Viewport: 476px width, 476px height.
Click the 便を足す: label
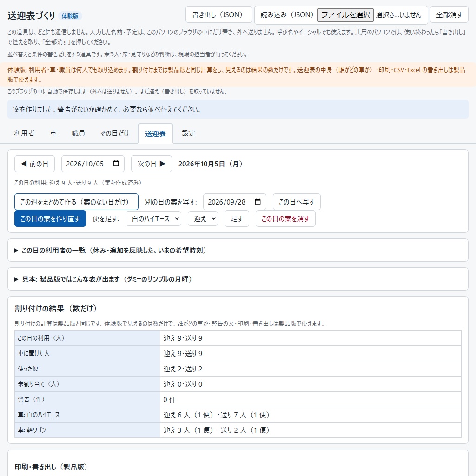[106, 218]
